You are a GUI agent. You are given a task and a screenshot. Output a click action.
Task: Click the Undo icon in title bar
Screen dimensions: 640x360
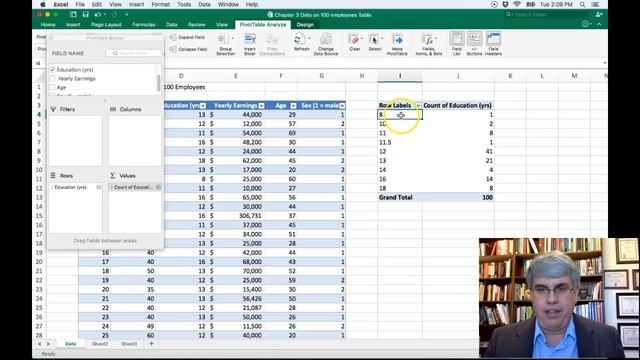98,15
